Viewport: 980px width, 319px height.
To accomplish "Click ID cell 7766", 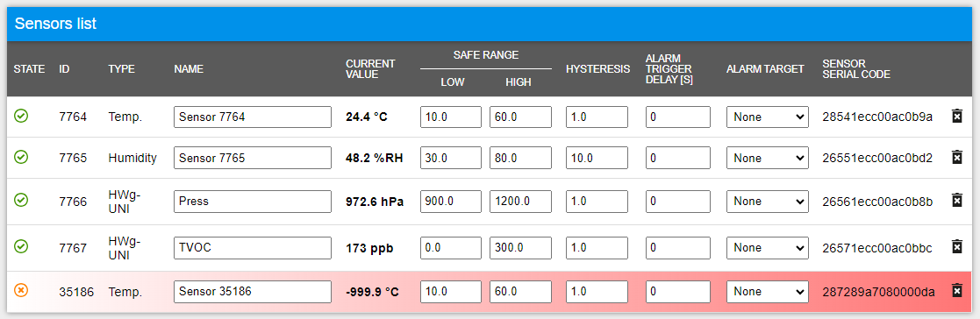I will click(73, 202).
